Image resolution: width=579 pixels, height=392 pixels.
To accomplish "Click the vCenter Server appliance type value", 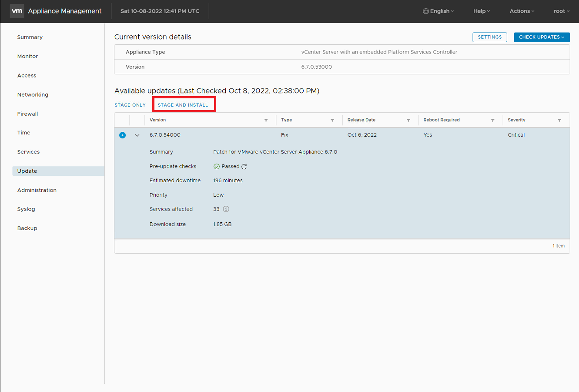I will tap(379, 52).
